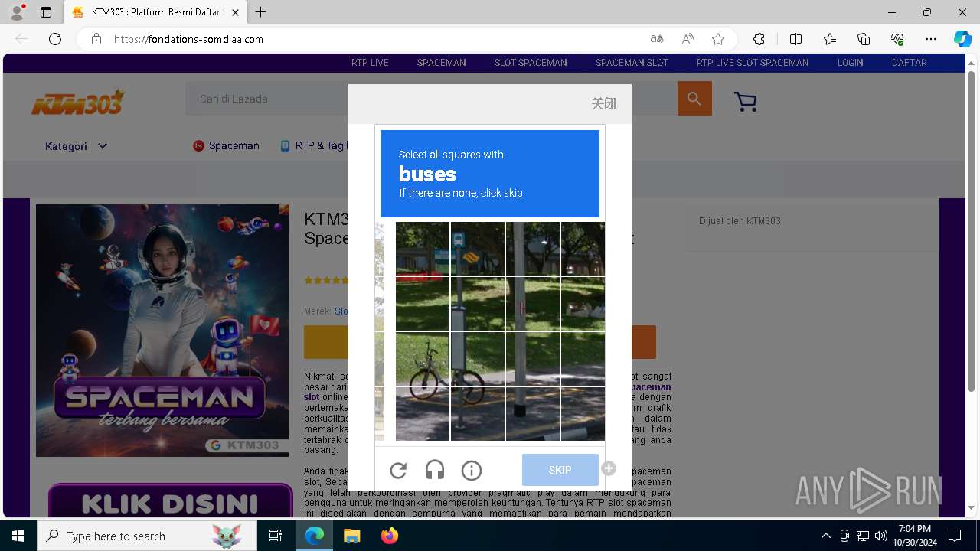Toggle Read aloud in address bar
This screenshot has width=980, height=551.
tap(688, 39)
